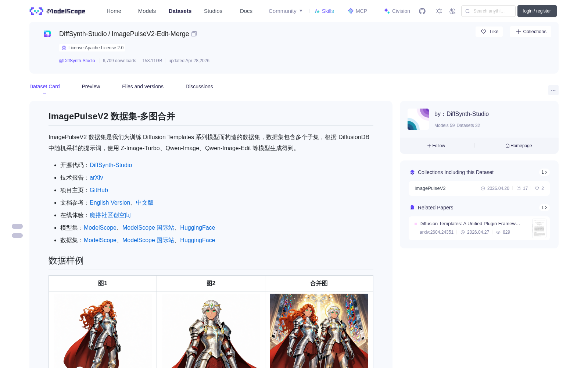Open MCP section in header
Image resolution: width=588 pixels, height=368 pixels.
[x=357, y=11]
